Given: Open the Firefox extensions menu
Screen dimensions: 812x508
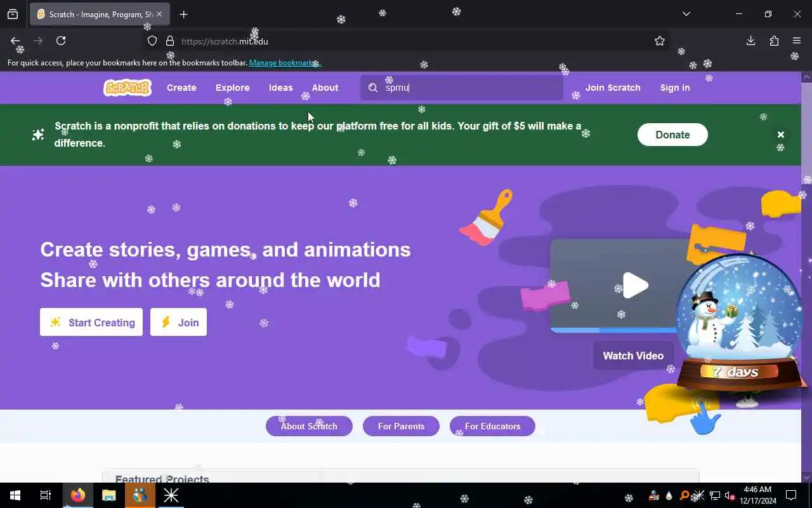Looking at the screenshot, I should click(774, 41).
